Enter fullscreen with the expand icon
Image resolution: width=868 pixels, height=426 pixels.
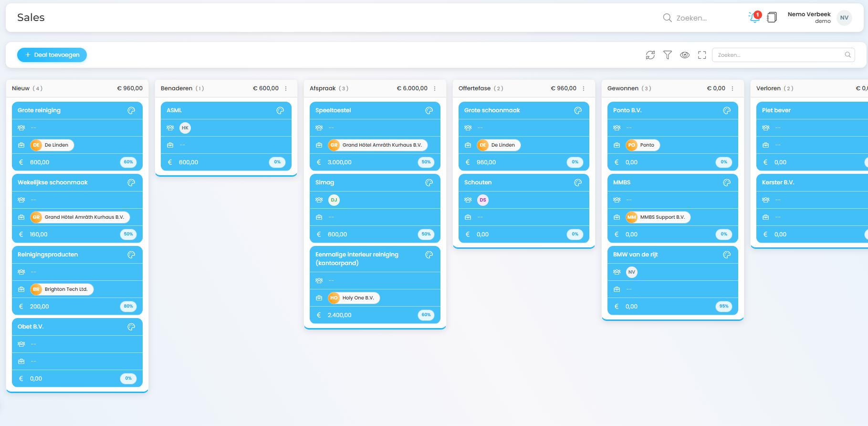point(702,55)
